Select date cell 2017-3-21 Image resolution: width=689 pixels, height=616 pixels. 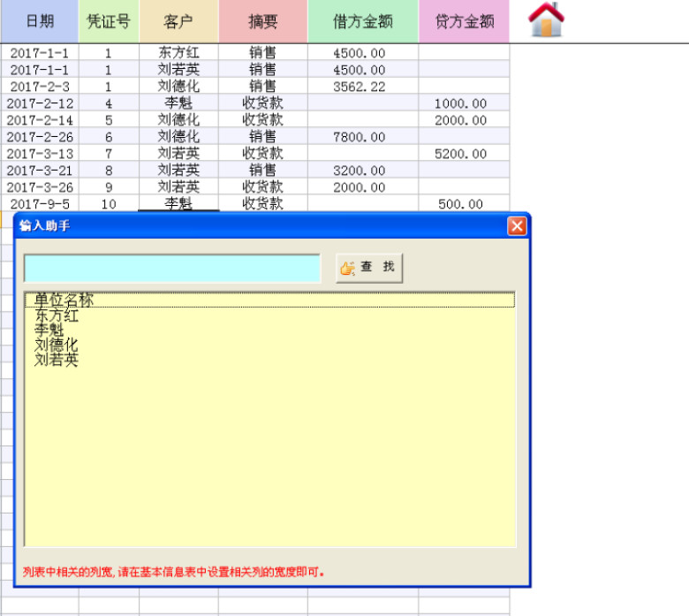tap(40, 171)
